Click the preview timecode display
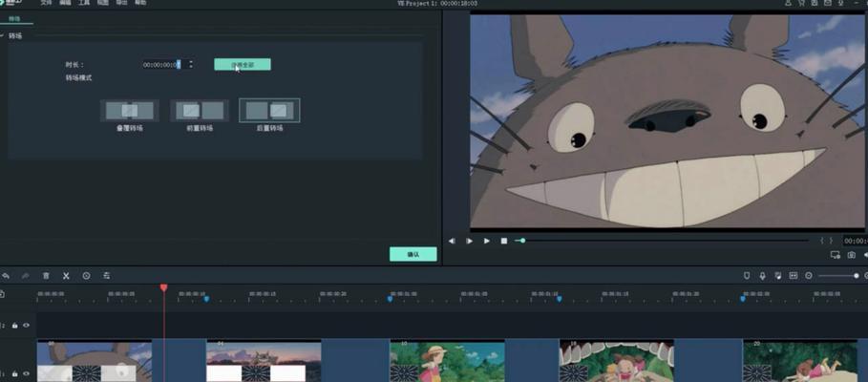This screenshot has height=382, width=868. click(856, 241)
